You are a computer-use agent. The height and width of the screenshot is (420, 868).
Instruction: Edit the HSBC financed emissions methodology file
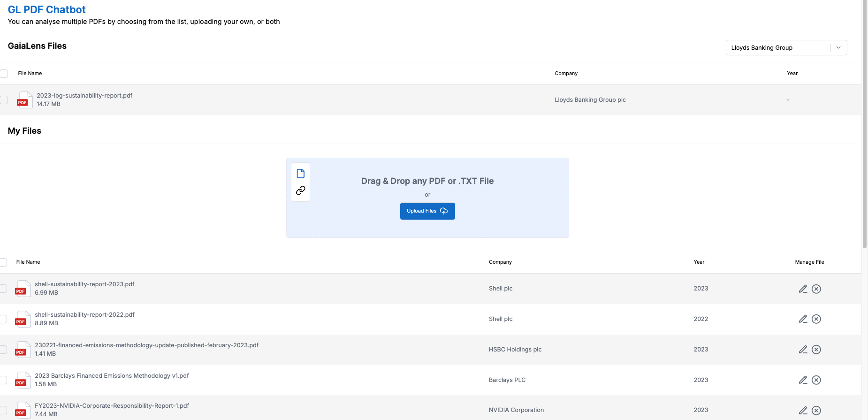tap(803, 350)
